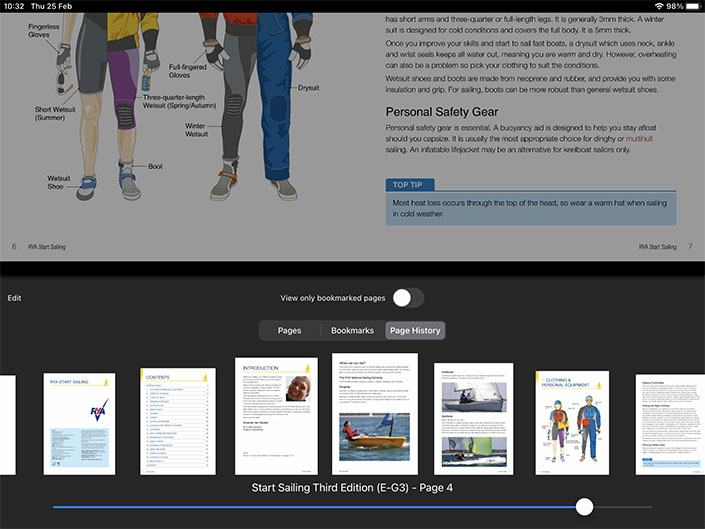This screenshot has height=529, width=705.
Task: Switch to the Bookmarks tab
Action: click(x=352, y=330)
